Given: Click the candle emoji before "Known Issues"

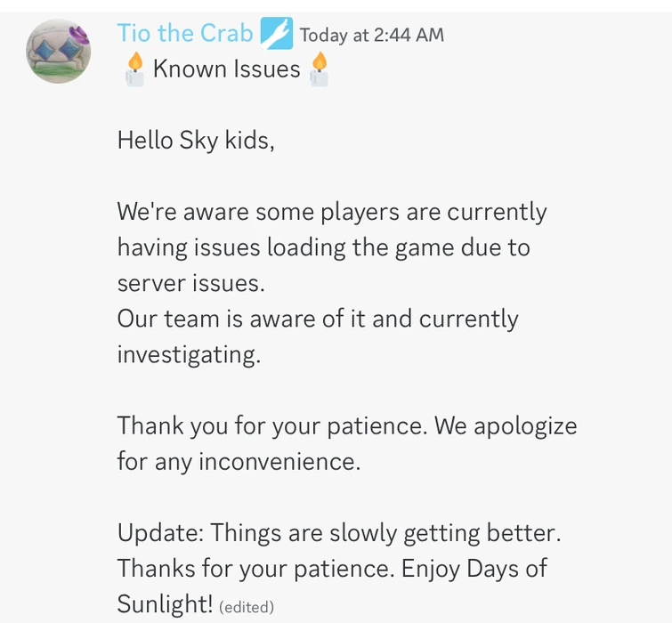Looking at the screenshot, I should click(134, 69).
